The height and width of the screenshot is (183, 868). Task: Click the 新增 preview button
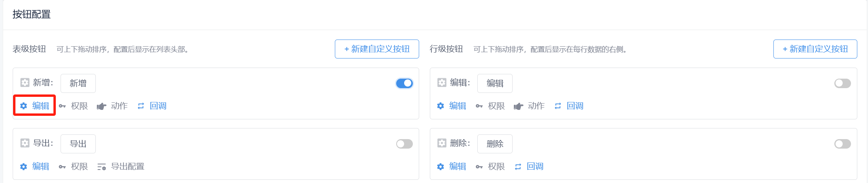(78, 83)
